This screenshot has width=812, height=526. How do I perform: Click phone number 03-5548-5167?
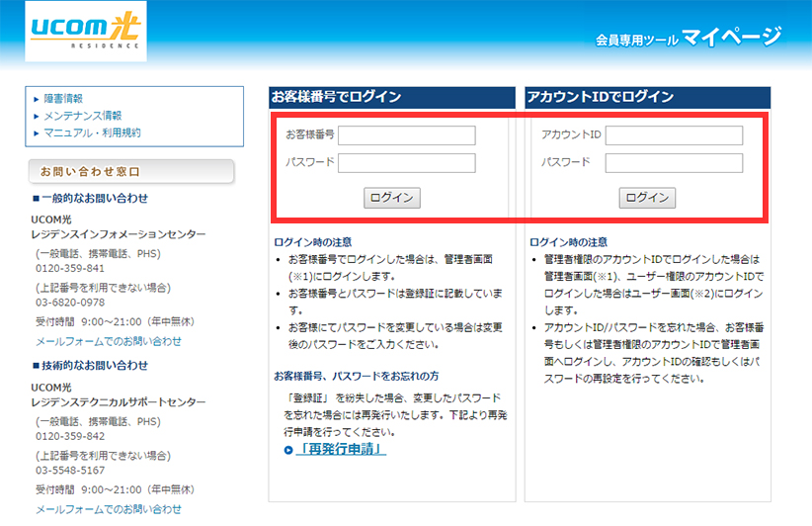(70, 470)
